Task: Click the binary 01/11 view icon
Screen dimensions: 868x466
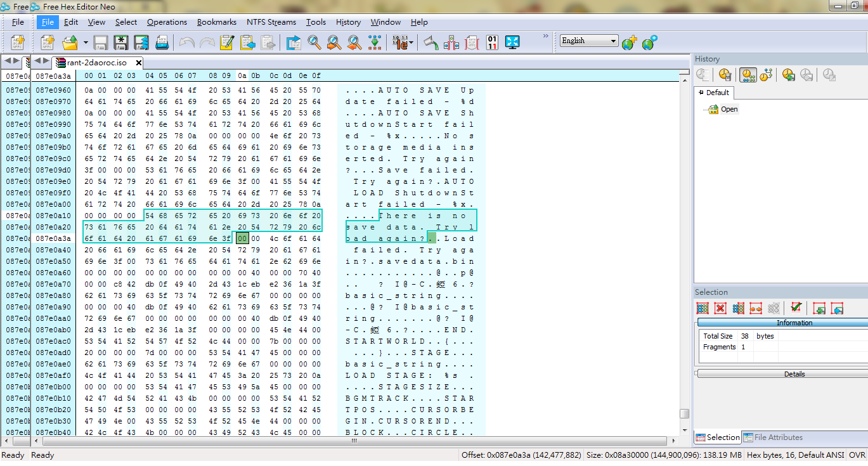Action: point(492,42)
